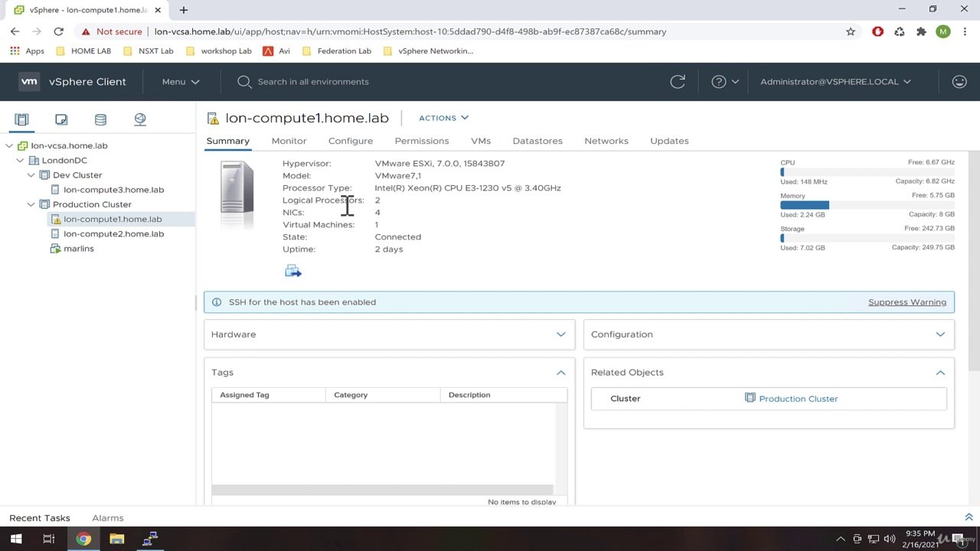Open the Avi bookmark

[276, 51]
